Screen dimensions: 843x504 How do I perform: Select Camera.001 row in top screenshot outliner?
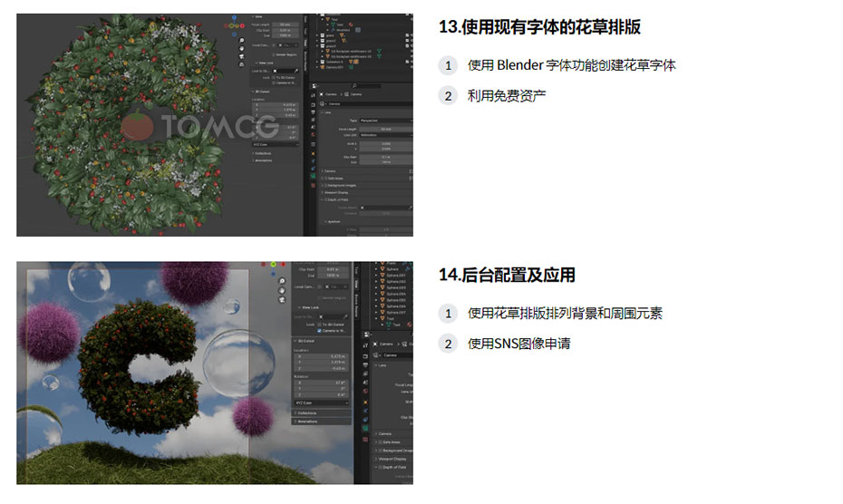coord(334,67)
